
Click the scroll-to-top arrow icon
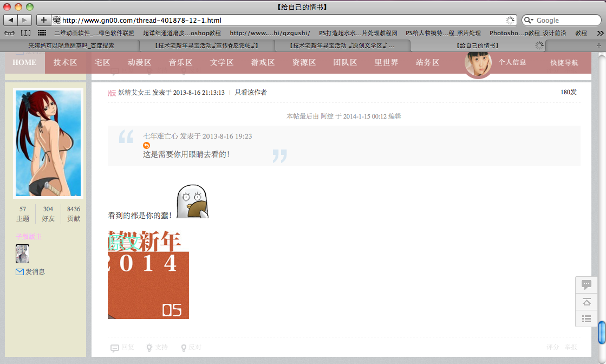[586, 302]
